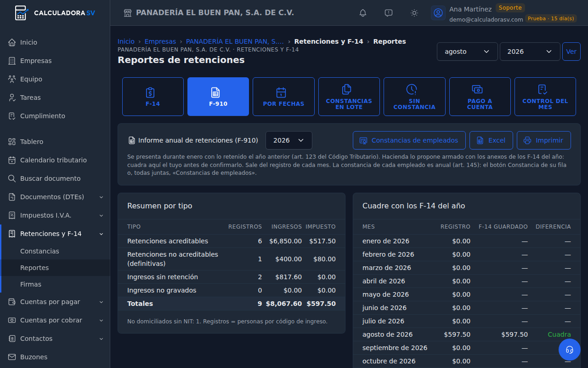Open the month dropdown showing agosto

pos(467,52)
